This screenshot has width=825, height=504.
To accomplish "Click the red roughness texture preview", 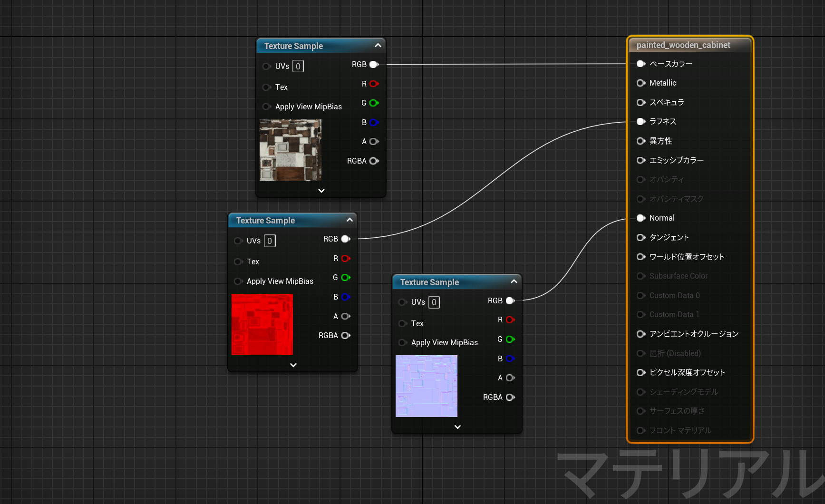I will pos(262,324).
